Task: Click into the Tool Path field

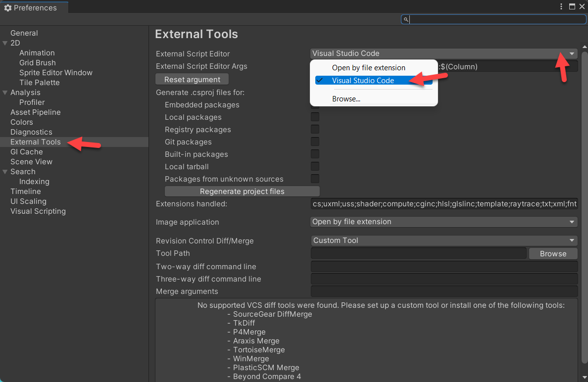Action: tap(419, 254)
